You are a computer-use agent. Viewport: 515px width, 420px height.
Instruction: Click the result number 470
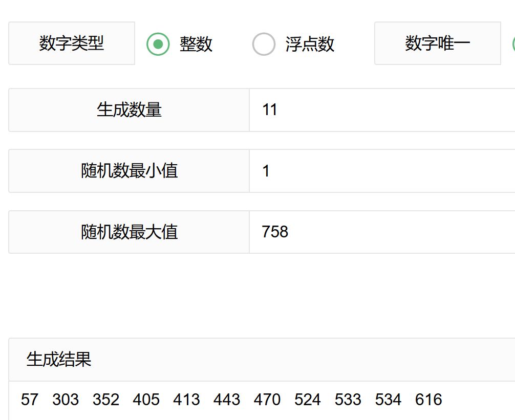pos(267,400)
